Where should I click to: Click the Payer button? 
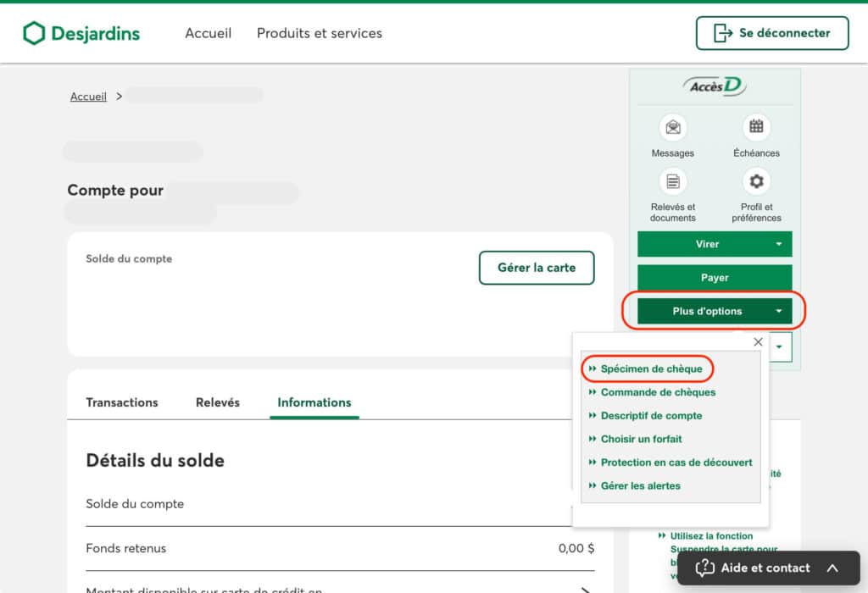pyautogui.click(x=715, y=278)
